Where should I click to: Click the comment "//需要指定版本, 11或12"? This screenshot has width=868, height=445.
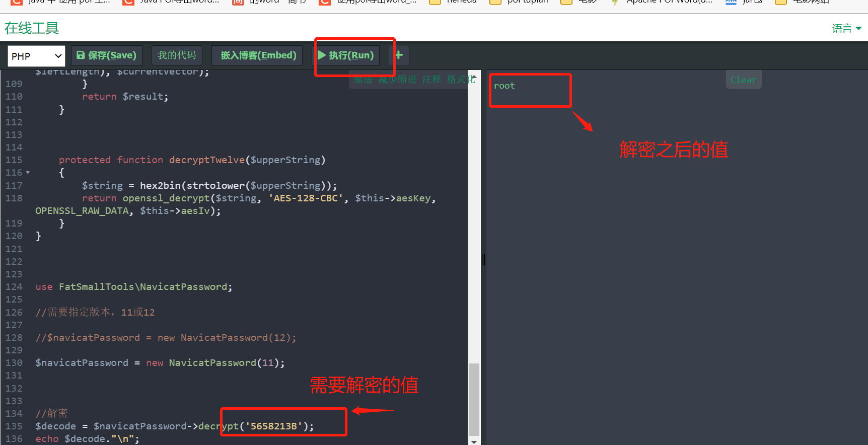(95, 312)
